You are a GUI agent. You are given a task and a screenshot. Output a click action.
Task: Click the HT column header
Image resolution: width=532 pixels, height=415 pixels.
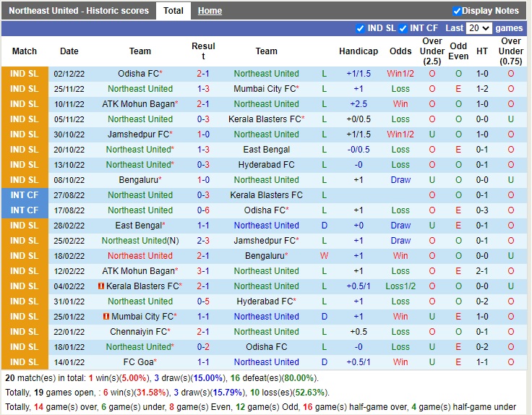coord(482,51)
